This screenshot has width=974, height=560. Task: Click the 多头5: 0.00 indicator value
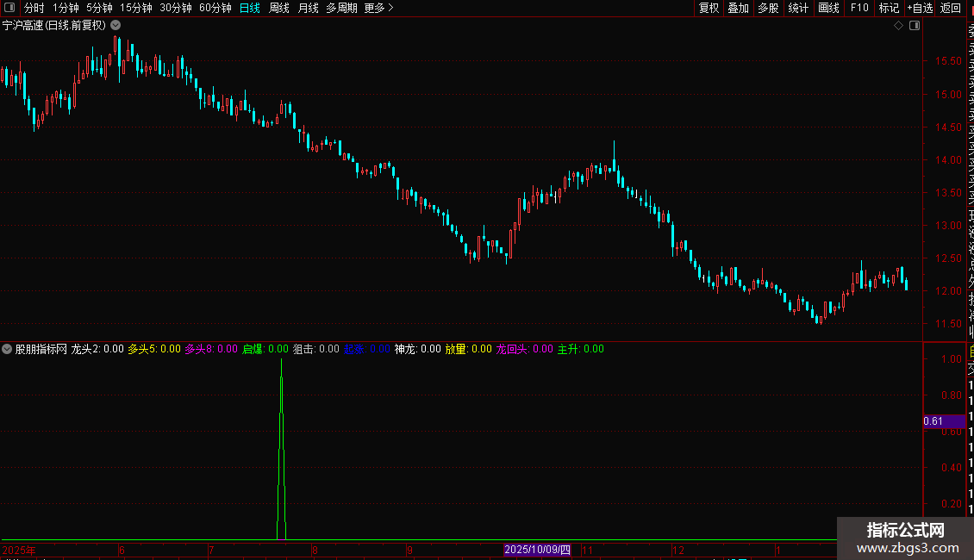click(154, 349)
